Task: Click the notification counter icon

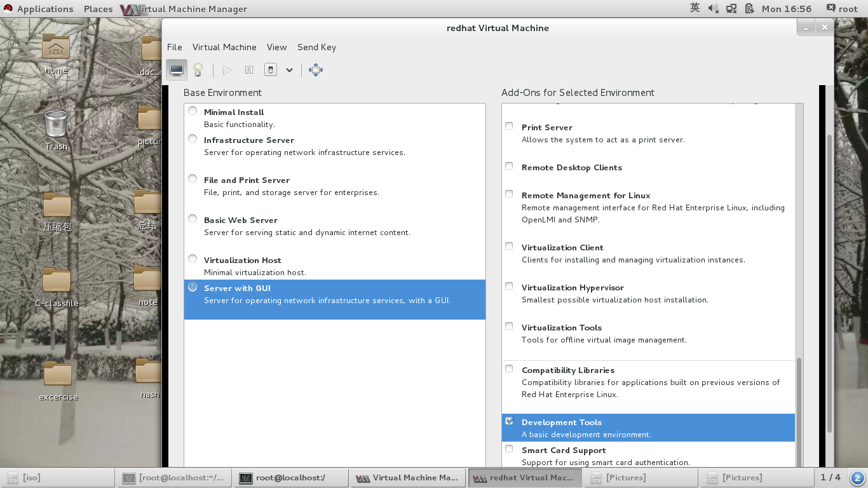Action: [857, 478]
